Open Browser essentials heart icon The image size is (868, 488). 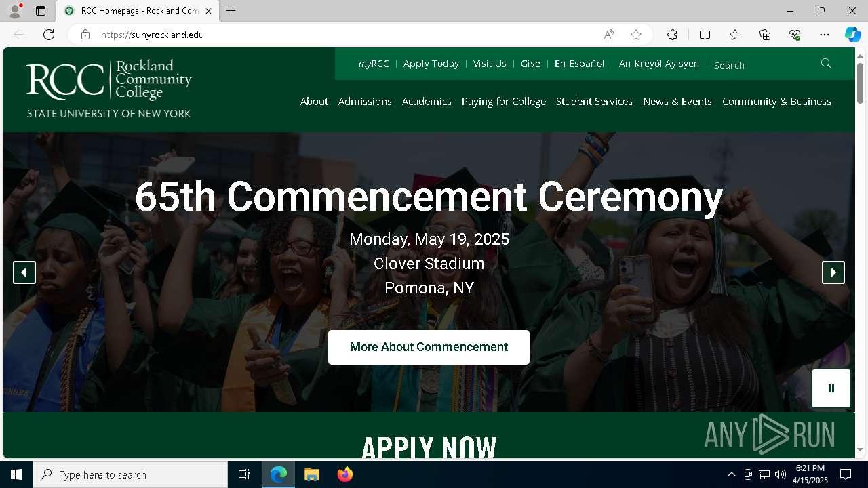[x=795, y=35]
